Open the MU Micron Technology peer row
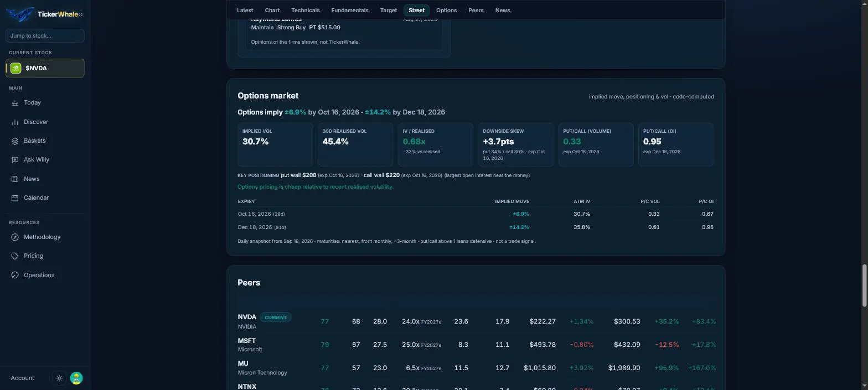 (x=476, y=368)
